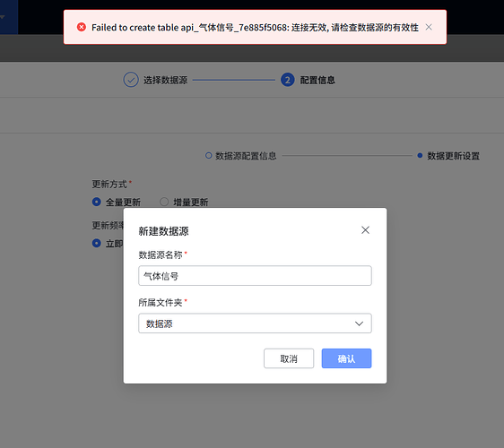
Task: Expand folder list via chevron arrow
Action: tap(359, 323)
